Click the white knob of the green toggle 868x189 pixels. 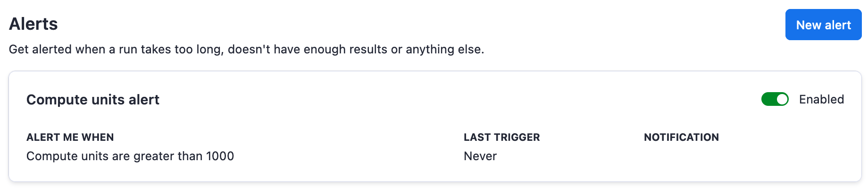coord(782,99)
